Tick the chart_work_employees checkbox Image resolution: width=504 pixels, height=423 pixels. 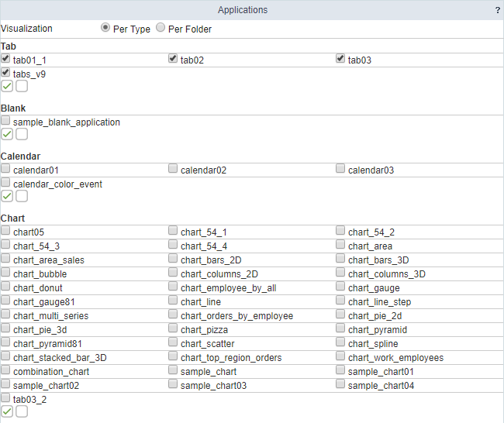pos(340,357)
